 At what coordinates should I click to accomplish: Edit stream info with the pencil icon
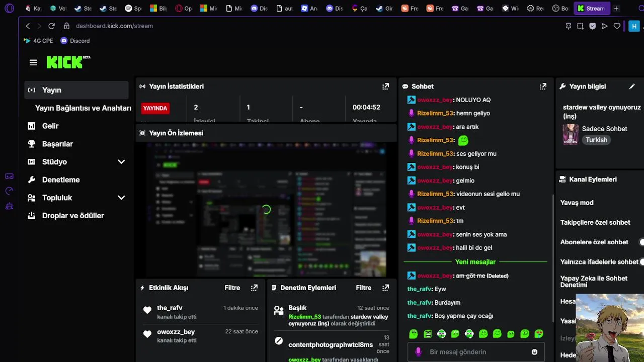[632, 86]
